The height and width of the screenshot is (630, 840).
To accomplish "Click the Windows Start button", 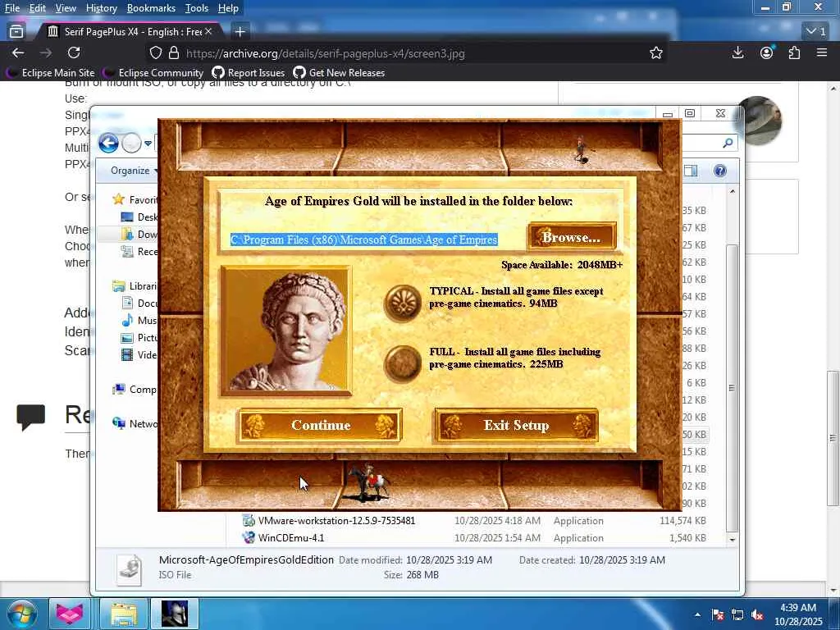I will click(22, 614).
